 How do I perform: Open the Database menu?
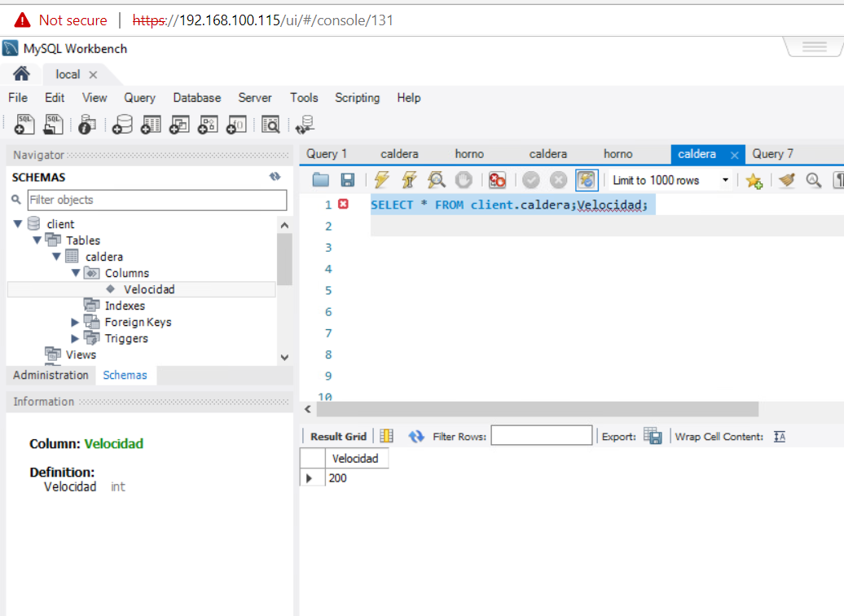[x=197, y=98]
